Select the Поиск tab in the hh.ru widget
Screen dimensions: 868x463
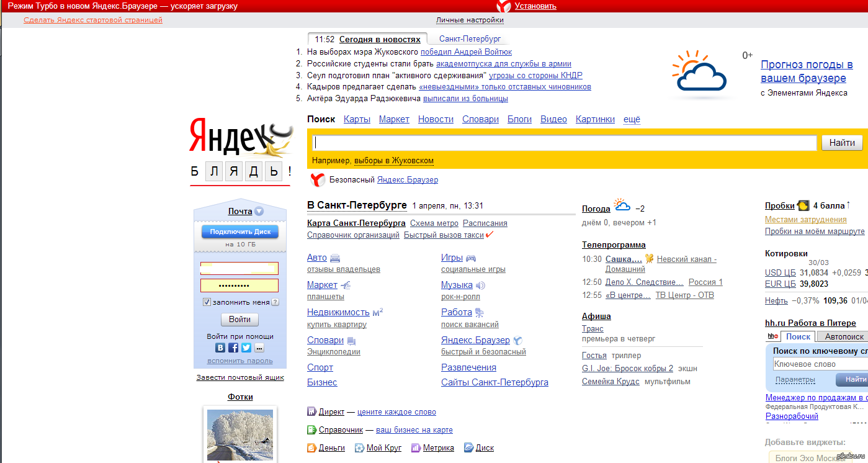pyautogui.click(x=798, y=336)
